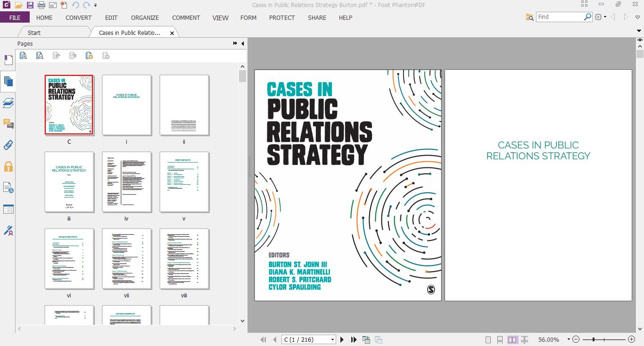This screenshot has width=644, height=346.
Task: Click the zoom in plus button
Action: [632, 339]
